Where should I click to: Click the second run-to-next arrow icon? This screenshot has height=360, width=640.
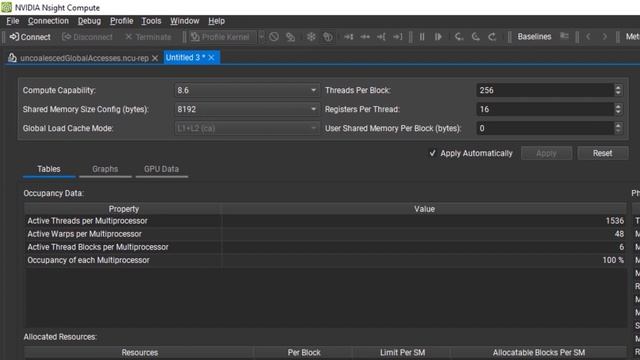point(364,37)
